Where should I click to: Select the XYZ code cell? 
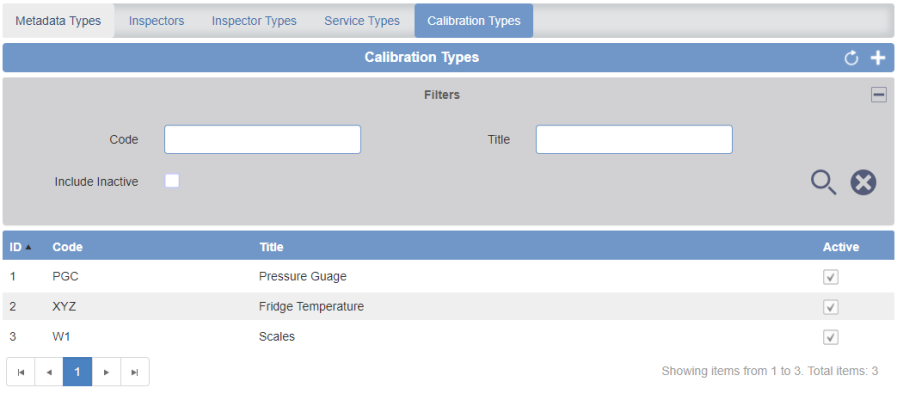click(x=64, y=307)
